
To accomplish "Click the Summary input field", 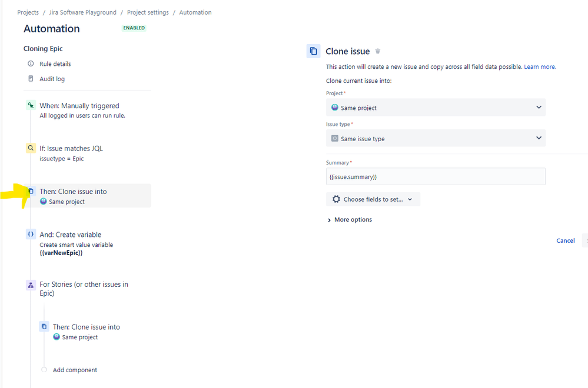I will (x=436, y=176).
